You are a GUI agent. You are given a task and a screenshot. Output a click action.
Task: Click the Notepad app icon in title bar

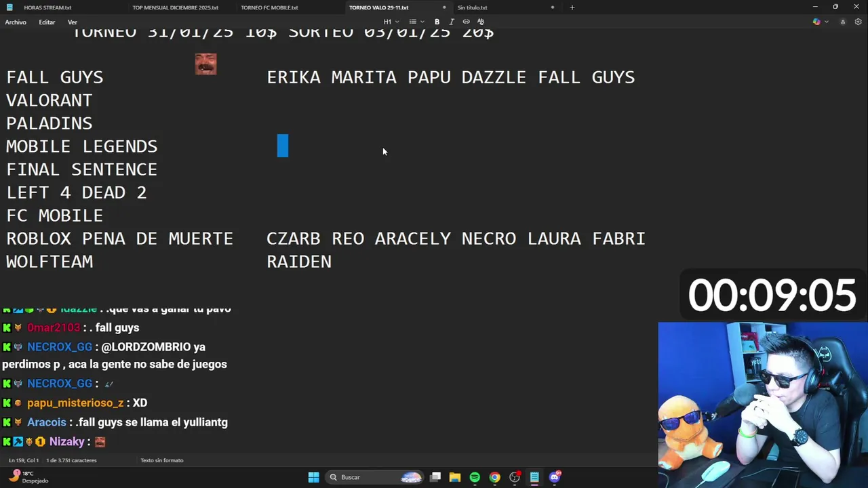click(9, 7)
